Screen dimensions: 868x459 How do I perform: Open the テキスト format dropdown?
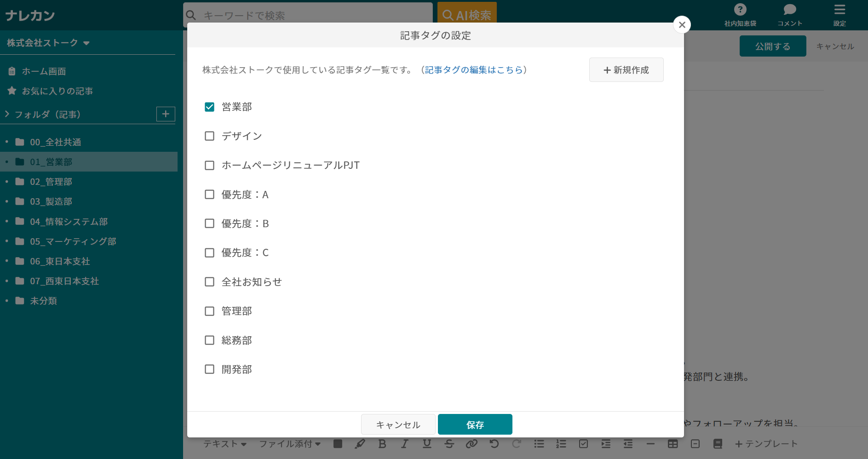click(x=225, y=444)
